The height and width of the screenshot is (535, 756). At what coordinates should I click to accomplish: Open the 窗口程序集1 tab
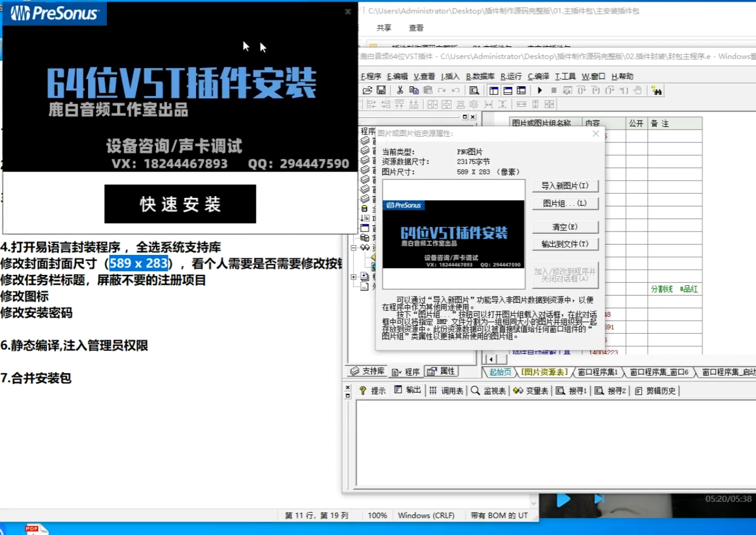597,372
